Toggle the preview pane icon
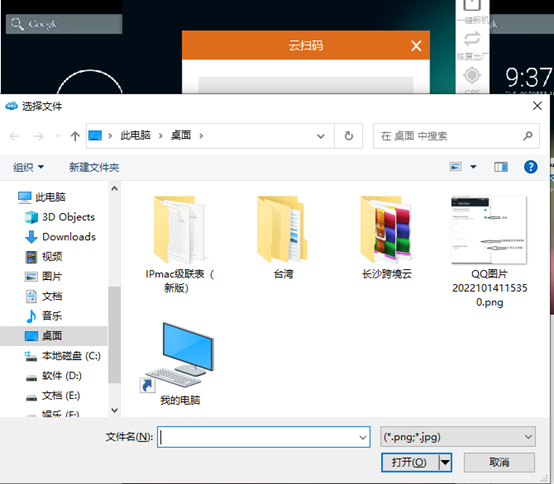The width and height of the screenshot is (554, 484). (501, 167)
